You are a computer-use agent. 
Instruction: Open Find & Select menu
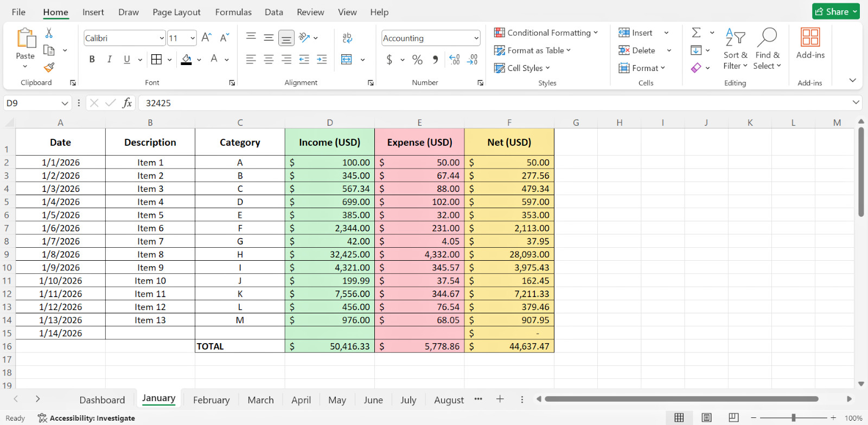pos(767,49)
